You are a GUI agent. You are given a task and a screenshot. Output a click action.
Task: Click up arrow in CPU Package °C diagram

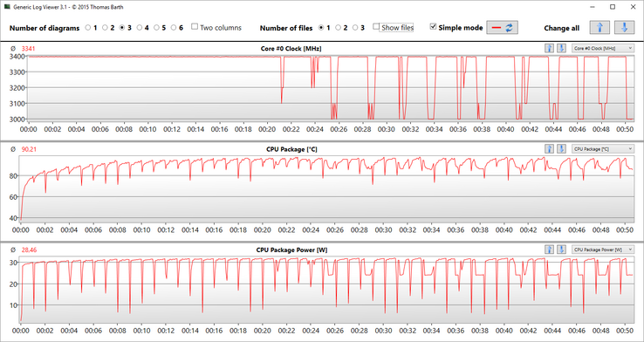tap(549, 148)
